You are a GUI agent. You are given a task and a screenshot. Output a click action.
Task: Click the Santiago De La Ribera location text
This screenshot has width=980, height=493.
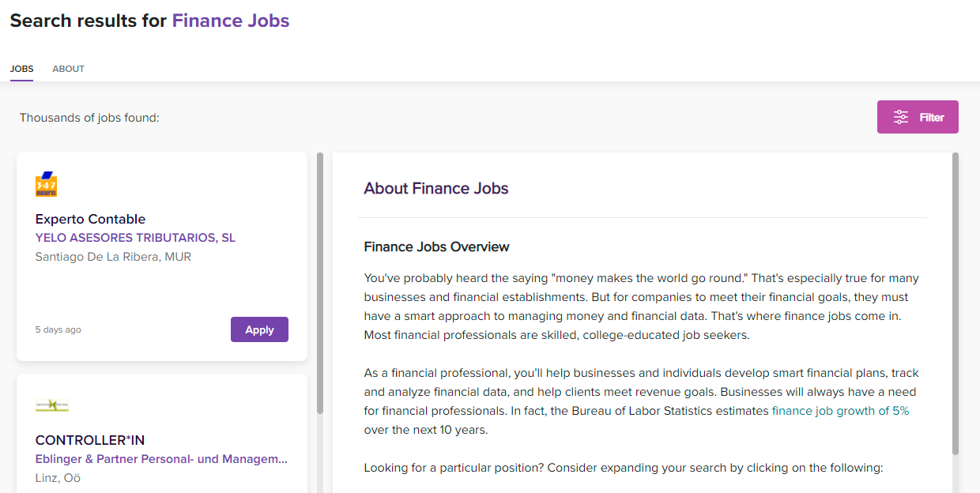click(113, 257)
